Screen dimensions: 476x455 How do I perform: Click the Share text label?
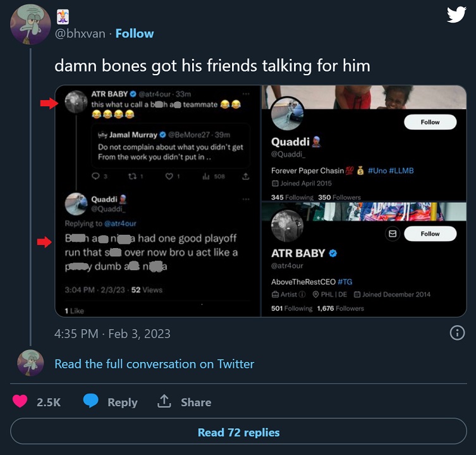pos(196,402)
